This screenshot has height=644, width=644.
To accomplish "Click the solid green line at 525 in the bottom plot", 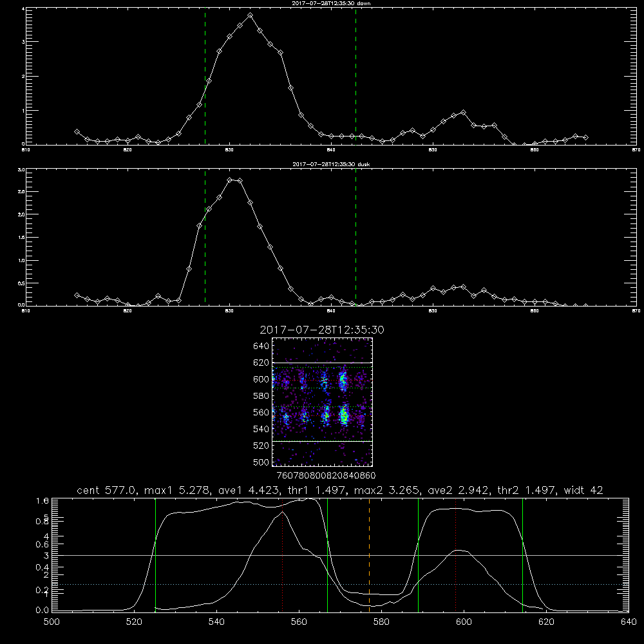I will pyautogui.click(x=155, y=554).
